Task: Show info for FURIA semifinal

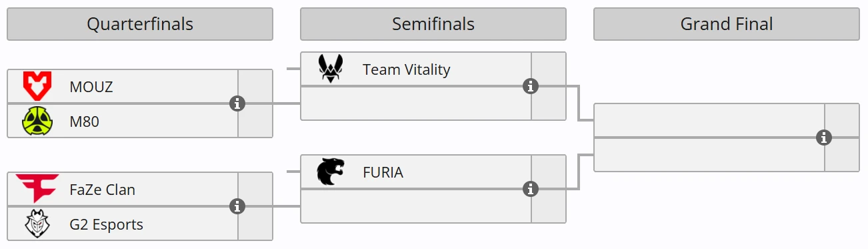Action: (x=531, y=189)
